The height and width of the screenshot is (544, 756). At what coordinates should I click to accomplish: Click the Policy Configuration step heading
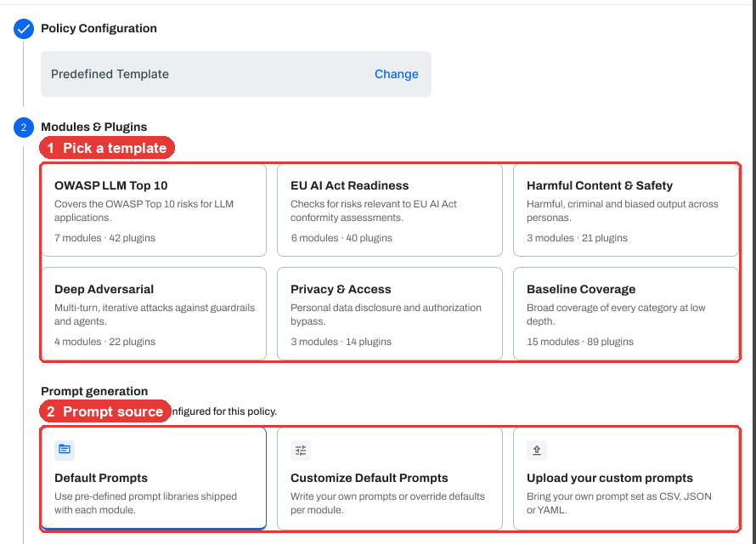pyautogui.click(x=99, y=28)
